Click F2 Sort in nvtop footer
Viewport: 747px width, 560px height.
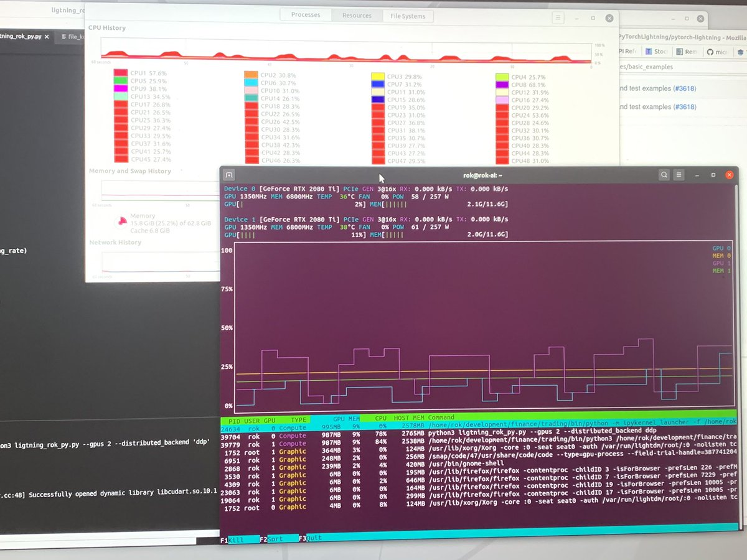point(279,539)
